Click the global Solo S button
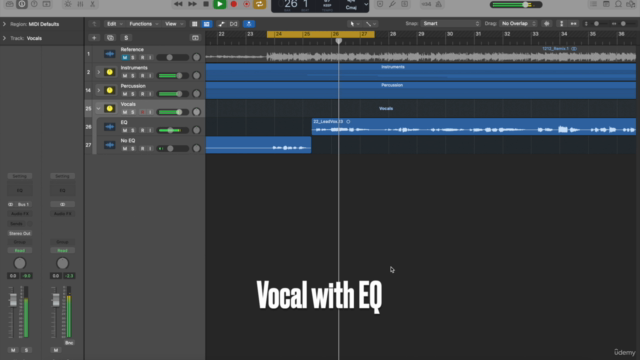This screenshot has width=640, height=360. pyautogui.click(x=126, y=38)
